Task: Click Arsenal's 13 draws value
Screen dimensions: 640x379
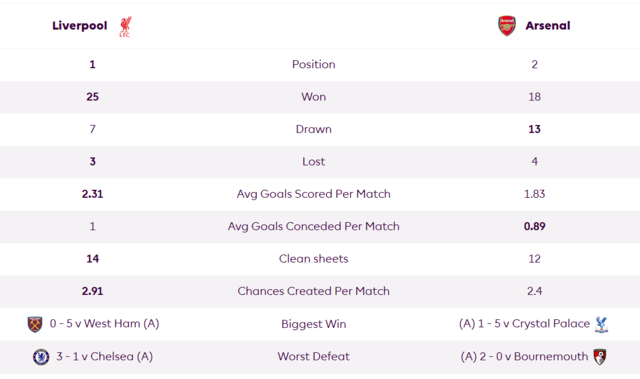Action: [534, 129]
